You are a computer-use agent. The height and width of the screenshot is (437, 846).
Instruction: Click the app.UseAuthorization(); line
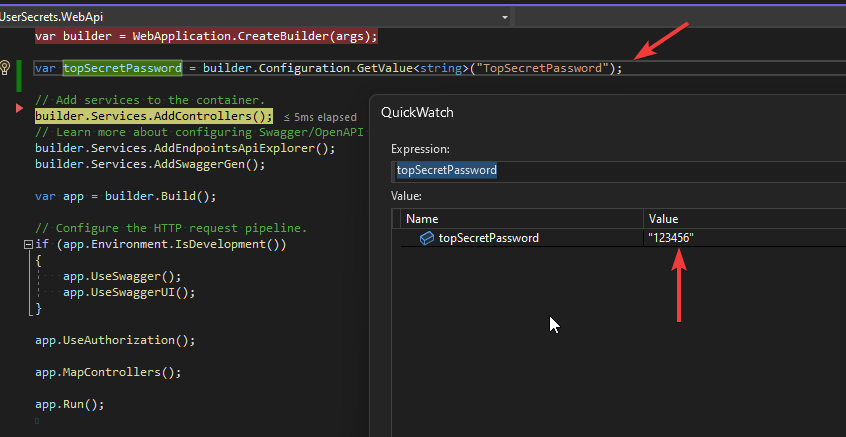(115, 340)
